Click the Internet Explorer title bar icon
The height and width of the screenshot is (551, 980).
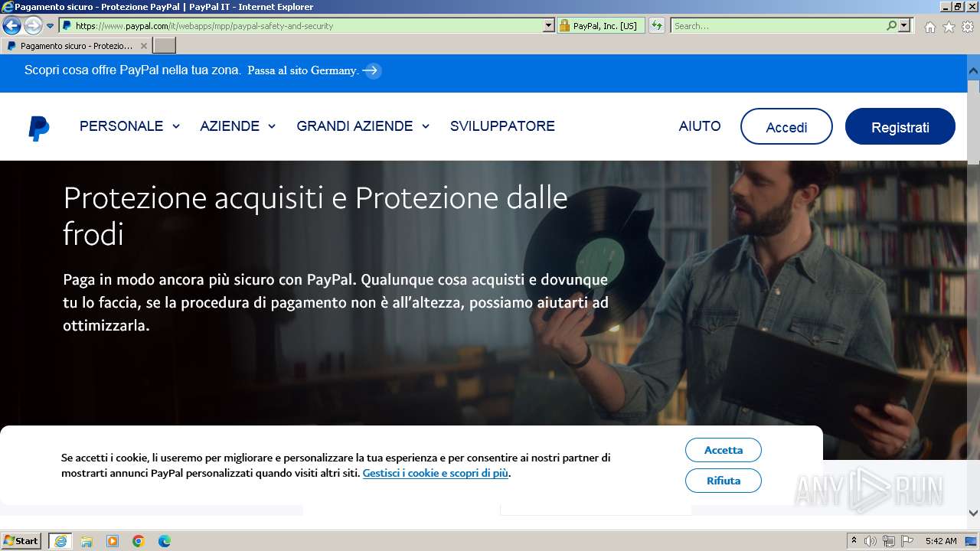(x=8, y=7)
